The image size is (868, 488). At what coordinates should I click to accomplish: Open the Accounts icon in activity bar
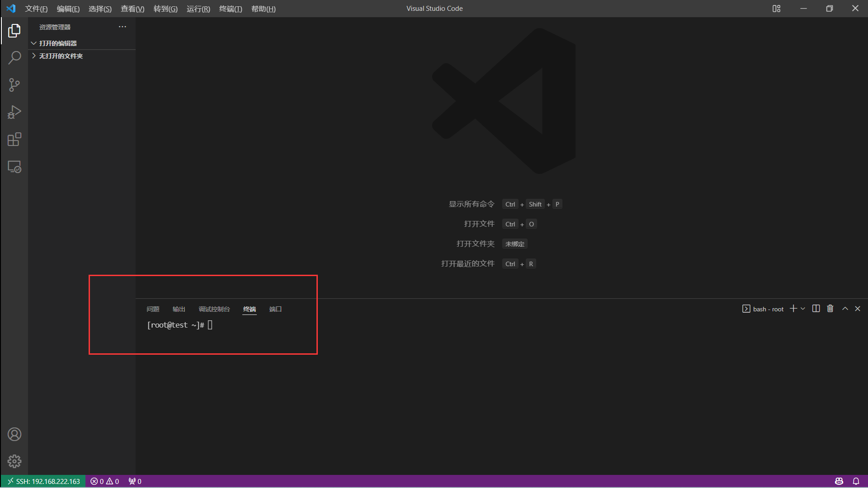coord(14,434)
